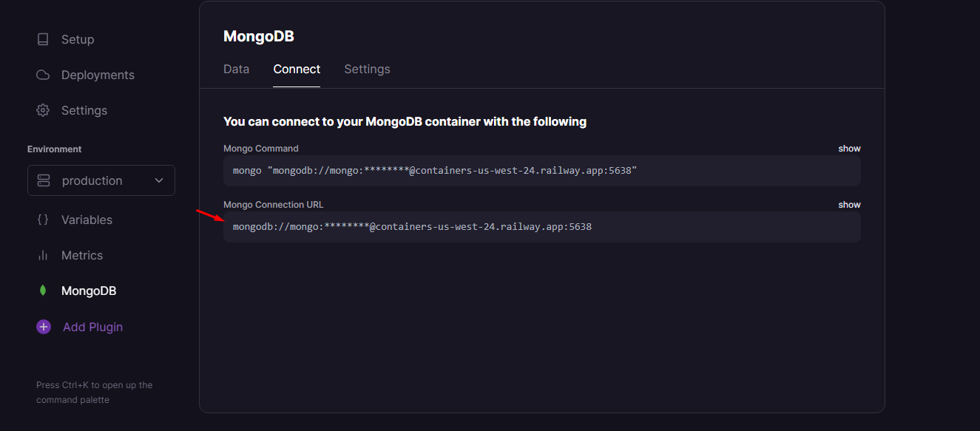Click the Mongo Command code box
This screenshot has width=980, height=431.
pos(541,171)
